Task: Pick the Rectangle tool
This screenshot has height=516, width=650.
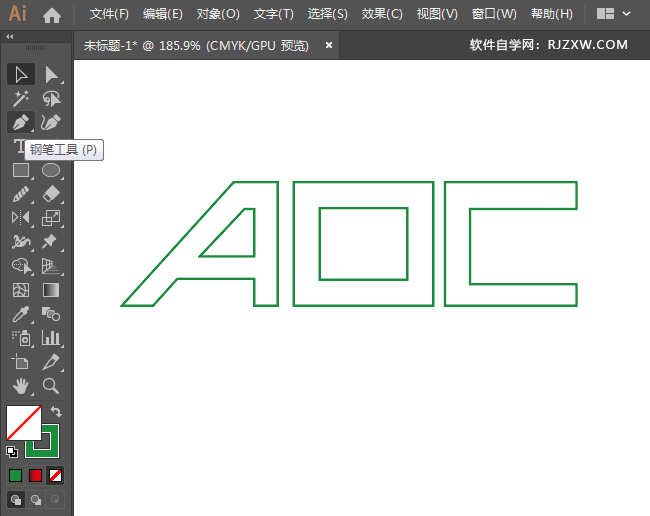Action: (x=21, y=170)
